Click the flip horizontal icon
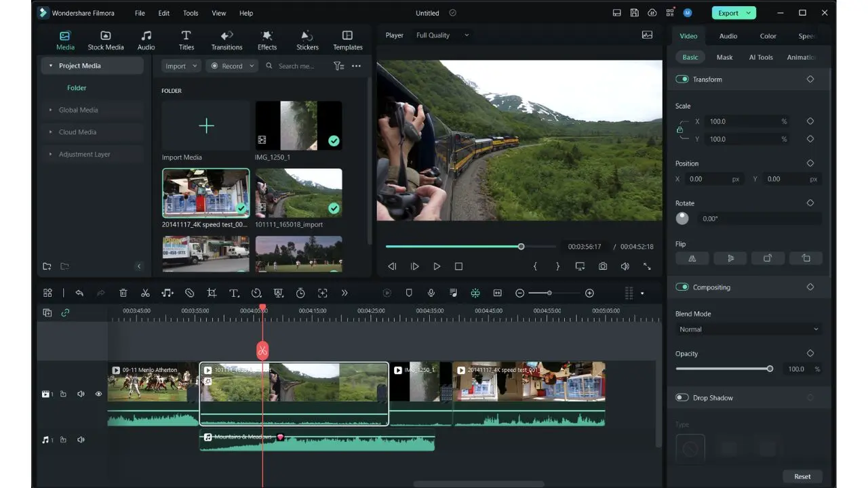Viewport: 868px width, 488px height. tap(692, 258)
